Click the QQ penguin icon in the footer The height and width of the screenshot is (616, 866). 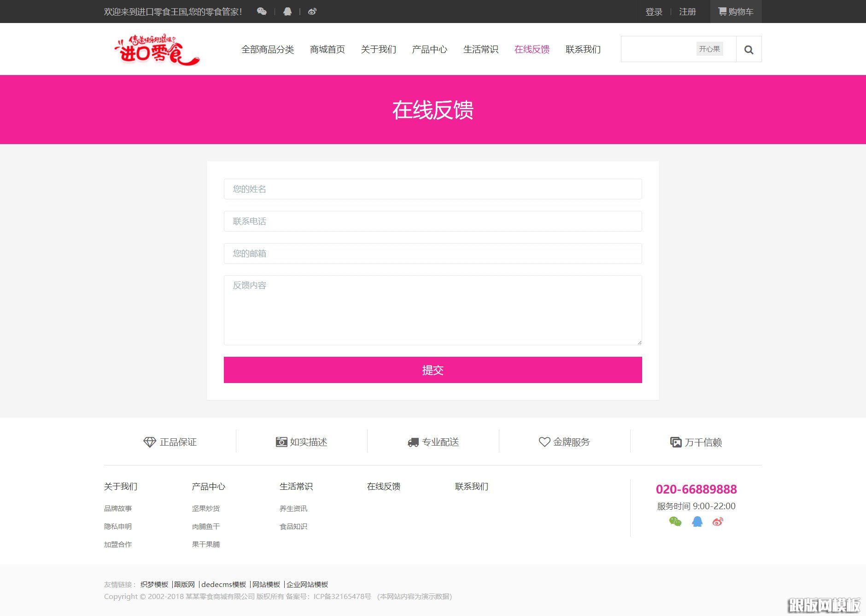[697, 522]
